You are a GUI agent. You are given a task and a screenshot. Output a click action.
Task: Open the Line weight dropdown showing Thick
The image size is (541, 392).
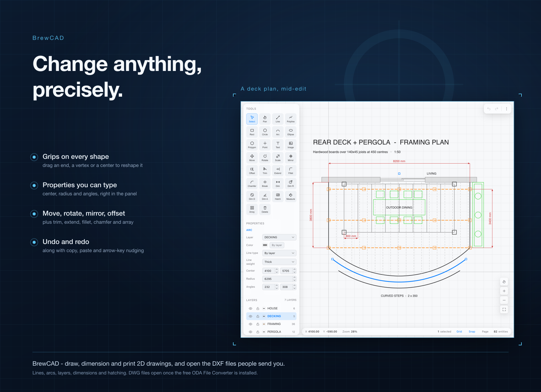279,262
